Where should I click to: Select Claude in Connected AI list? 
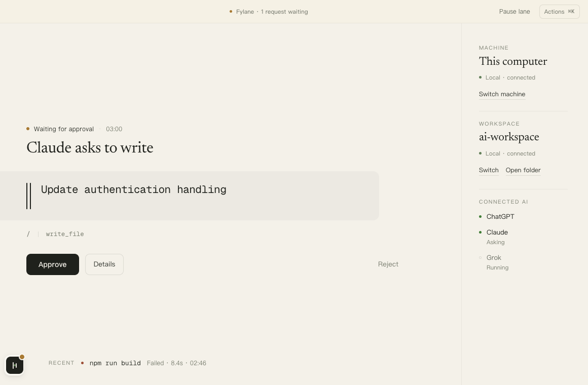click(x=497, y=233)
